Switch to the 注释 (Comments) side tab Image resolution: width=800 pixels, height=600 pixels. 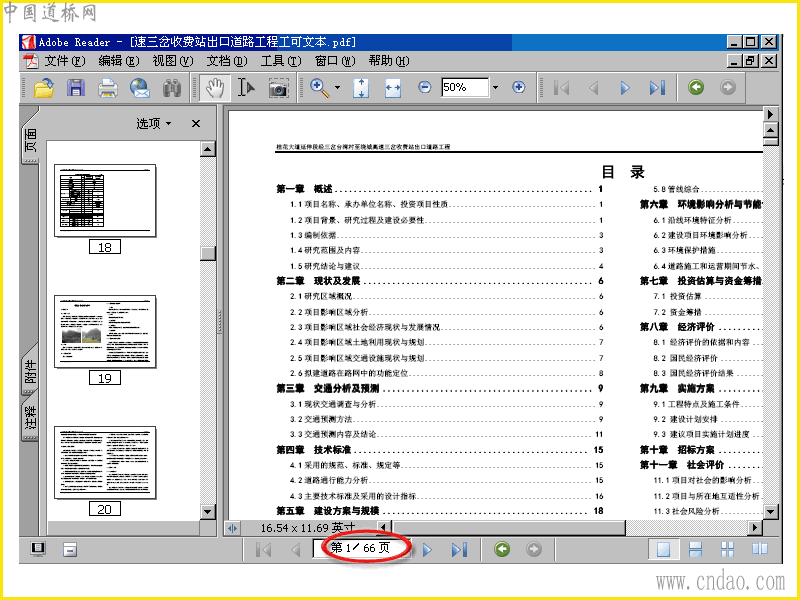point(30,417)
